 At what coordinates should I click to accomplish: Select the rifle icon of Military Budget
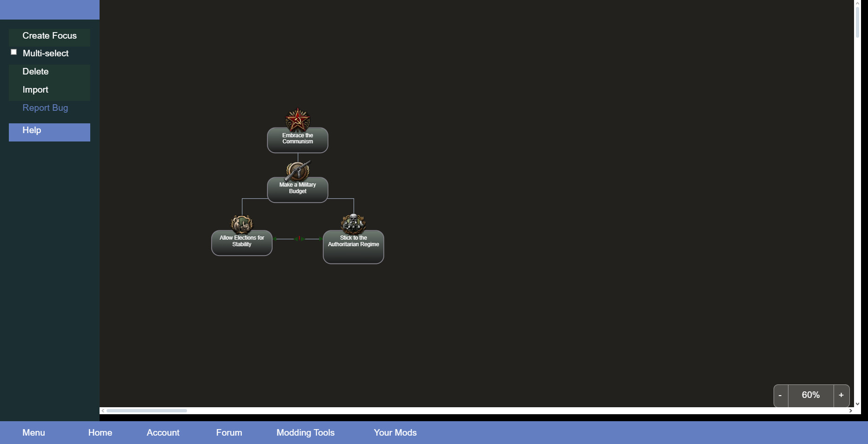[298, 171]
